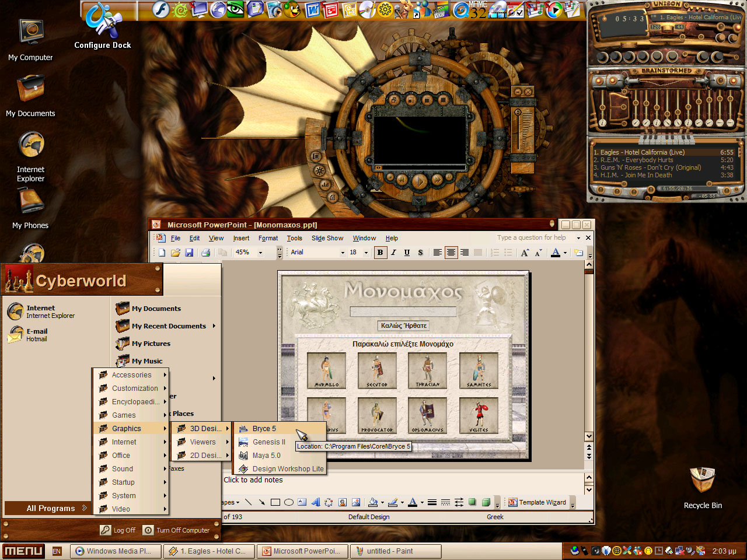Open the line color dropdown arrow
This screenshot has height=560, width=747.
[402, 502]
